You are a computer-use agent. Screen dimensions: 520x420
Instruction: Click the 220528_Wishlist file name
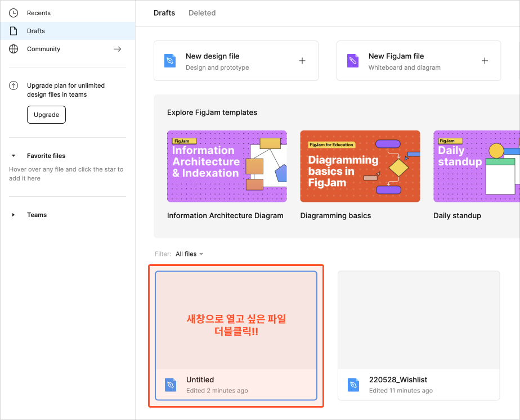[398, 380]
